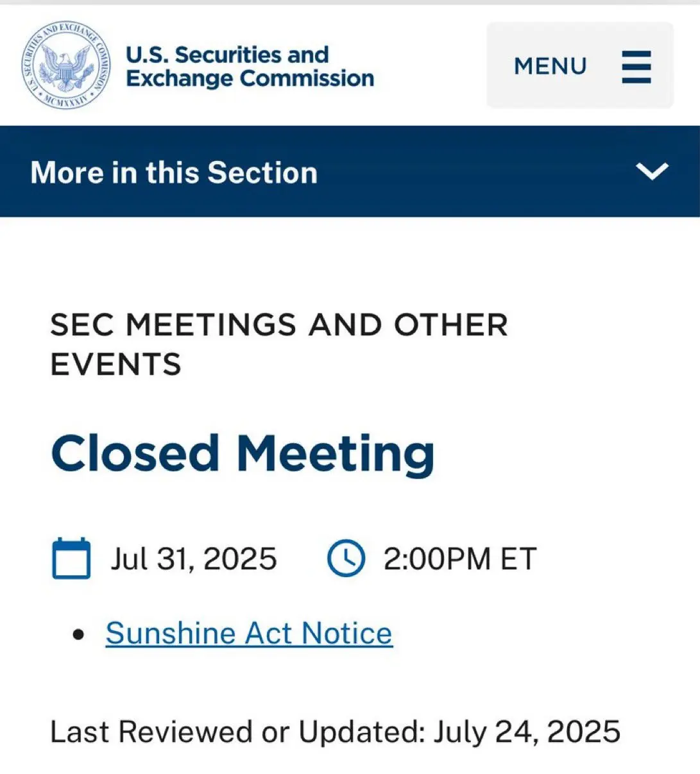
Task: Select the MENU text label
Action: click(x=551, y=67)
